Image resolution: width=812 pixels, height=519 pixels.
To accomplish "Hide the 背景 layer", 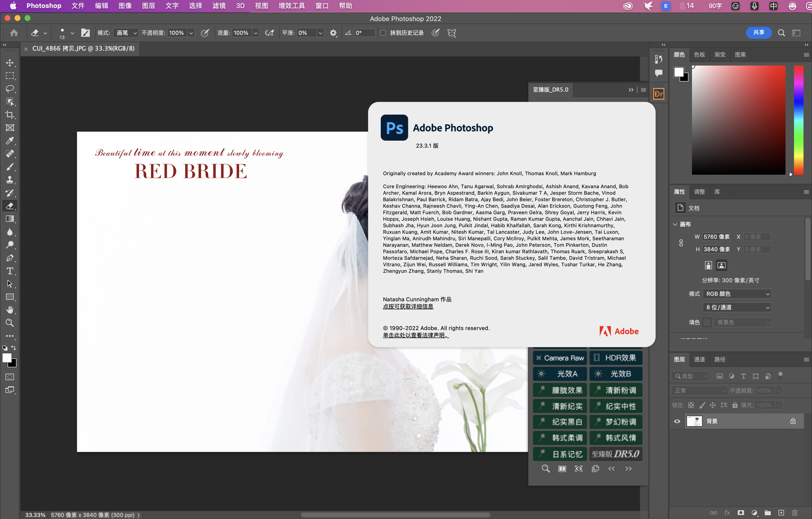I will (x=677, y=421).
